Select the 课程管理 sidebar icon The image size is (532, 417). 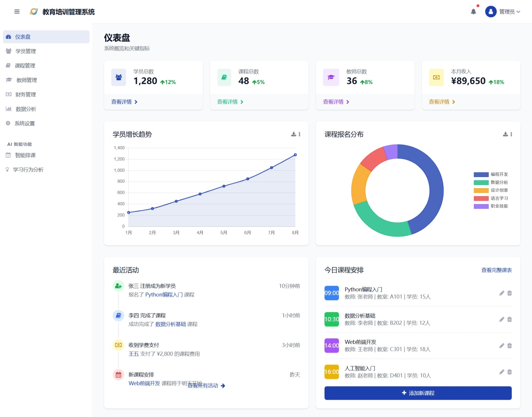[8, 65]
